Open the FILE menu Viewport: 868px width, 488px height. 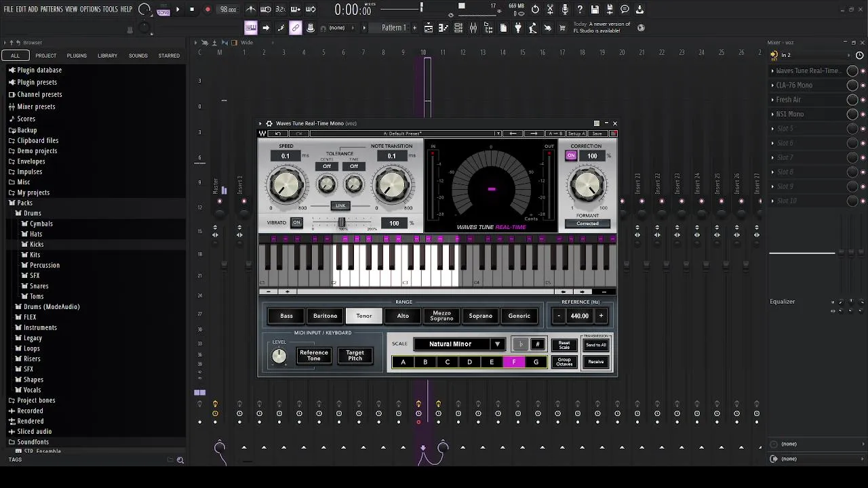tap(9, 9)
